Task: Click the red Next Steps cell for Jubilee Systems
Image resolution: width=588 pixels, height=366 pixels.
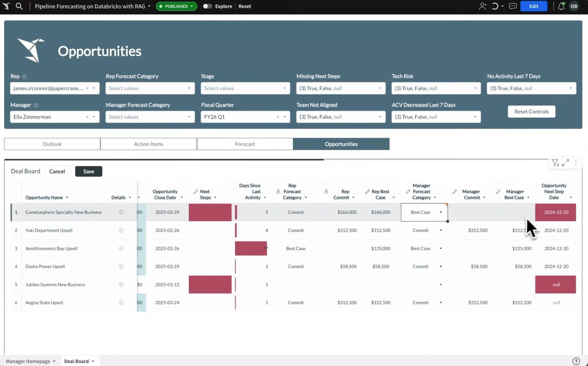Action: [210, 284]
